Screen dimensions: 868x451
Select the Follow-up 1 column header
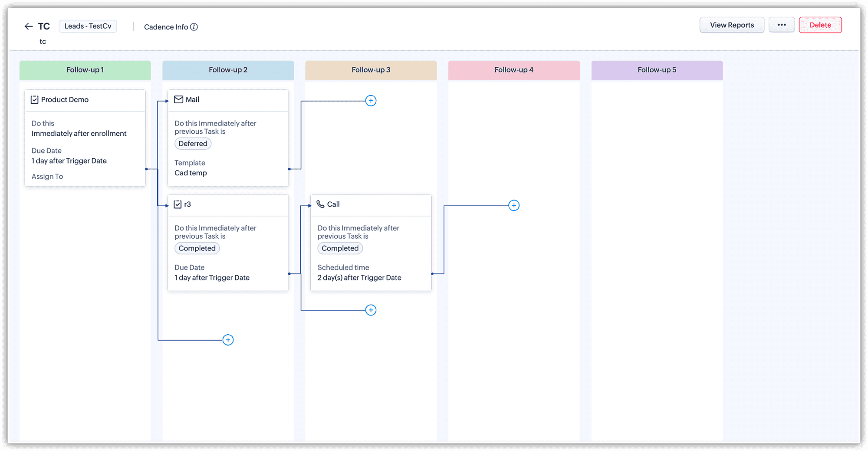click(85, 70)
